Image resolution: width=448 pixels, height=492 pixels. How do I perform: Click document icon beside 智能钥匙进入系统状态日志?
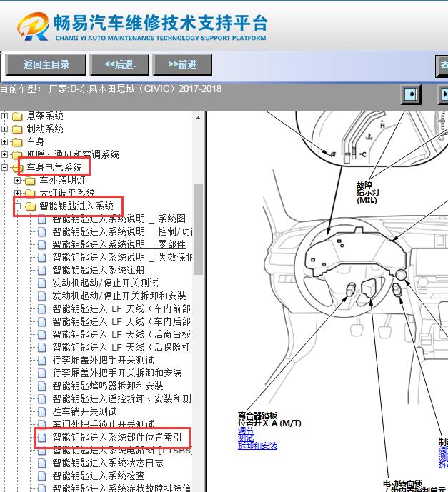(x=41, y=463)
